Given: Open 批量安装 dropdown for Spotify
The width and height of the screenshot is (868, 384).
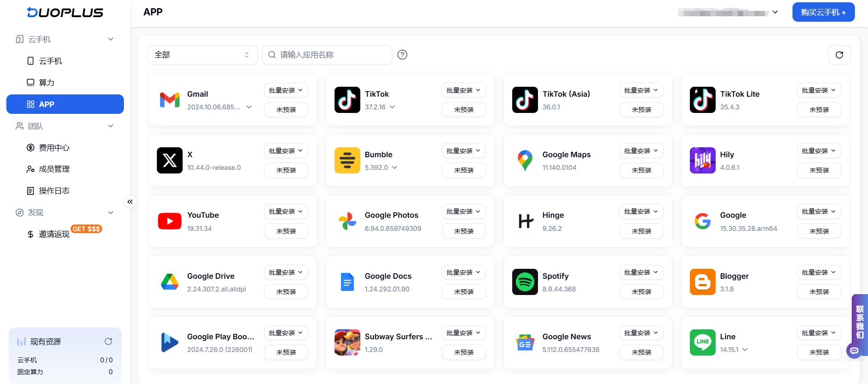Looking at the screenshot, I should pos(641,272).
